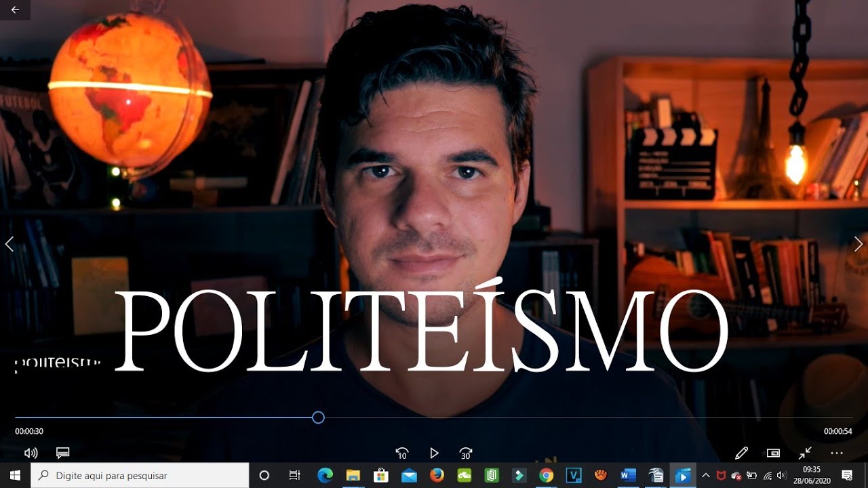Open Task View in taskbar
The height and width of the screenshot is (488, 868).
tap(294, 475)
